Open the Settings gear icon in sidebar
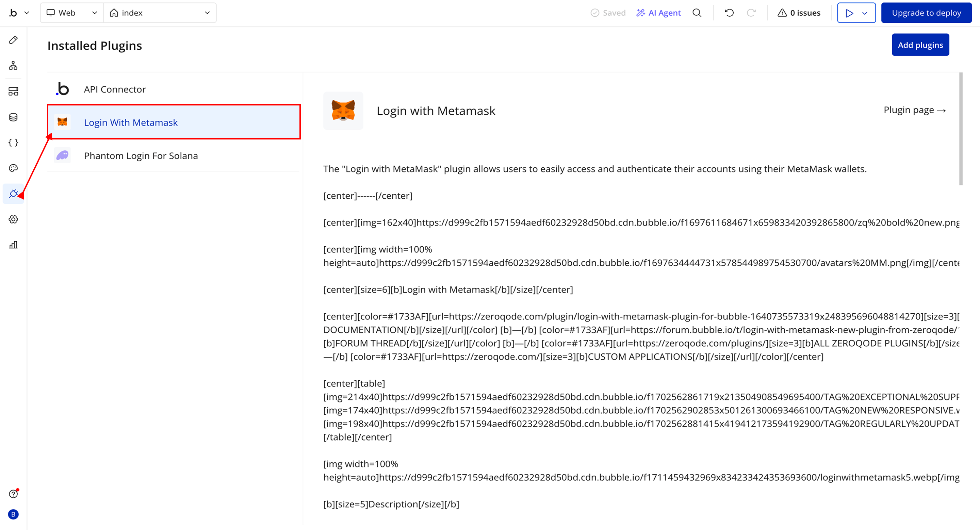This screenshot has height=530, width=980. (x=13, y=219)
